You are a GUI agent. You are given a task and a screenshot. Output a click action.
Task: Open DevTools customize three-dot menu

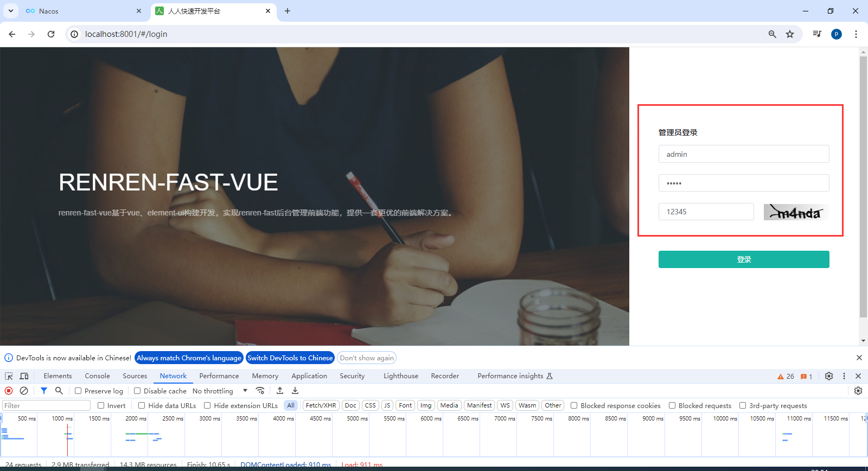(x=844, y=376)
